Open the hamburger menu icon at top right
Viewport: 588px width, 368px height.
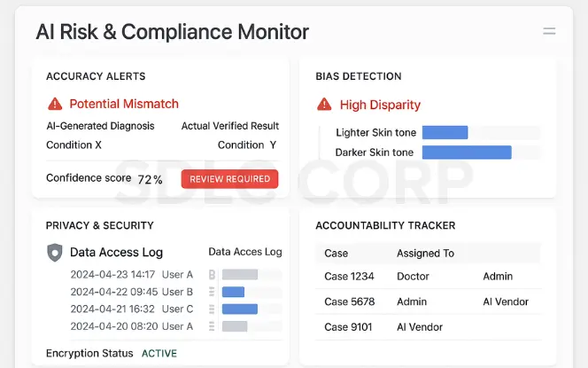pos(549,31)
